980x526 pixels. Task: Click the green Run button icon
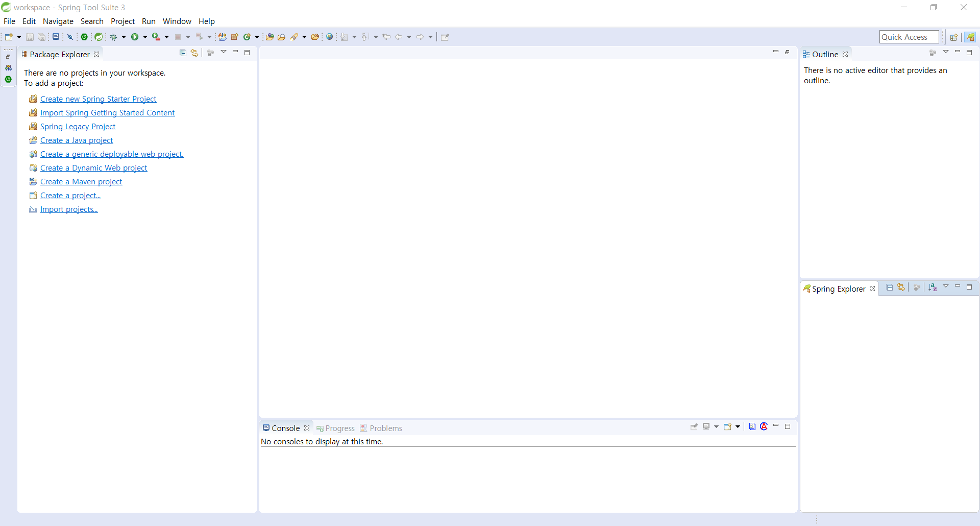pos(135,37)
